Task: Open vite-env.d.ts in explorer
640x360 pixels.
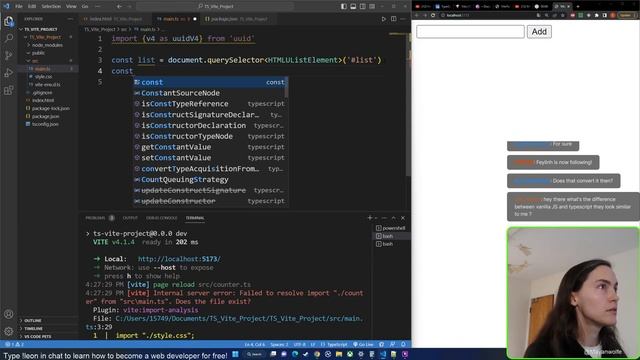Action: pos(47,84)
